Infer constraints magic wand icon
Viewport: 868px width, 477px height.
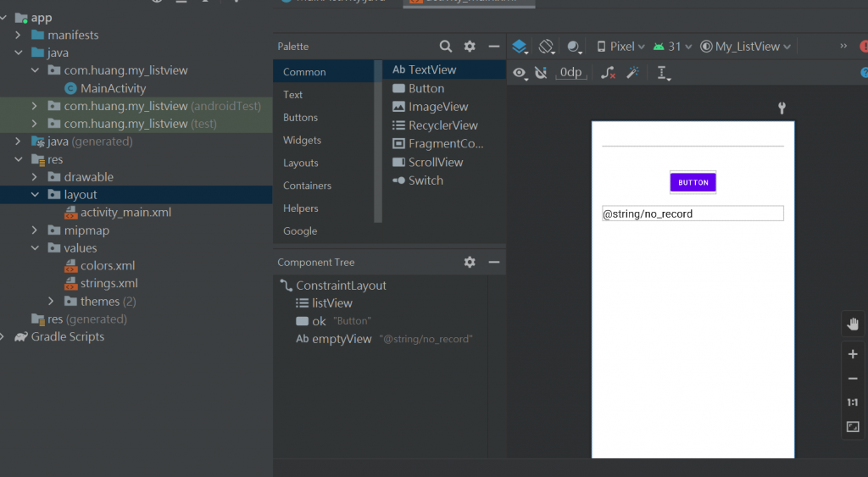632,73
